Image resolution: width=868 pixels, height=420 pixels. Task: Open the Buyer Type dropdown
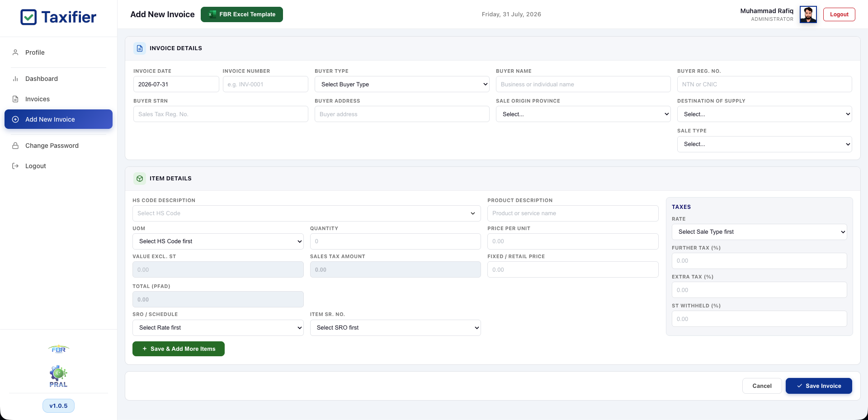[402, 84]
